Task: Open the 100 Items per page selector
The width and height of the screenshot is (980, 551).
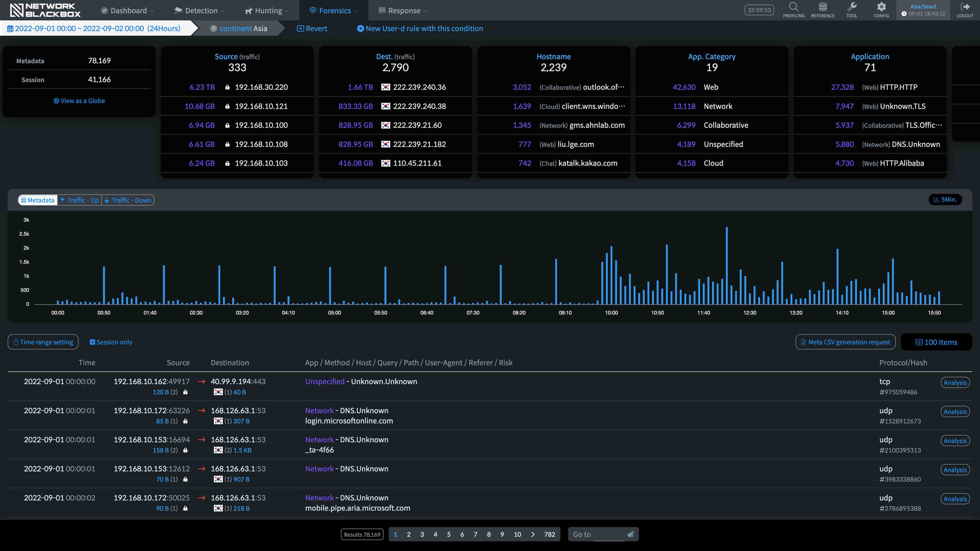Action: click(x=936, y=342)
